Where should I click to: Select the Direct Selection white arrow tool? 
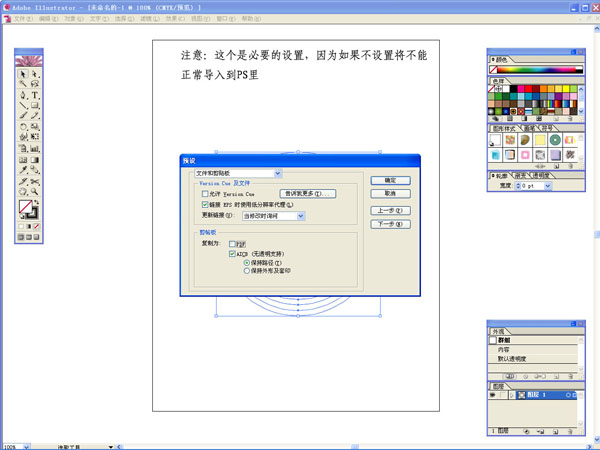click(x=35, y=74)
